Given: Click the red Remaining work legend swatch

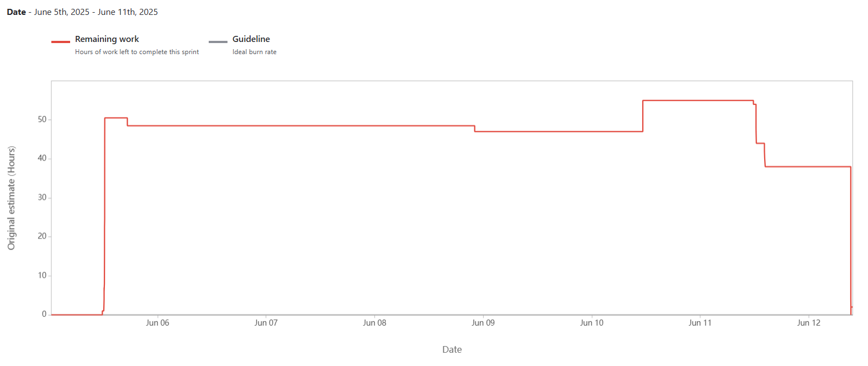Looking at the screenshot, I should point(61,41).
